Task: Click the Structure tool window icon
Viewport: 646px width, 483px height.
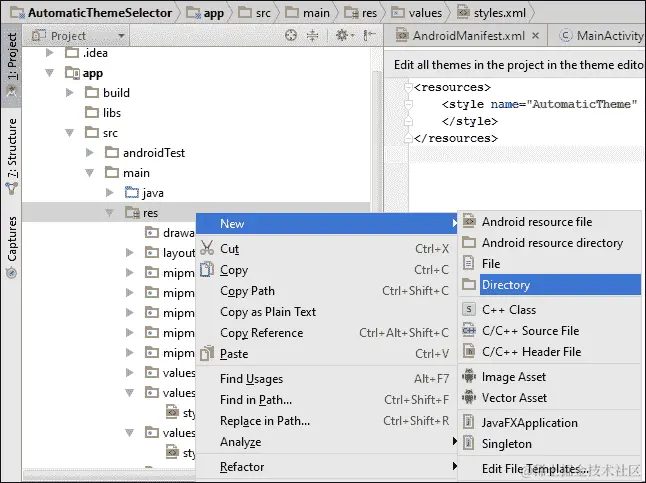Action: point(11,188)
